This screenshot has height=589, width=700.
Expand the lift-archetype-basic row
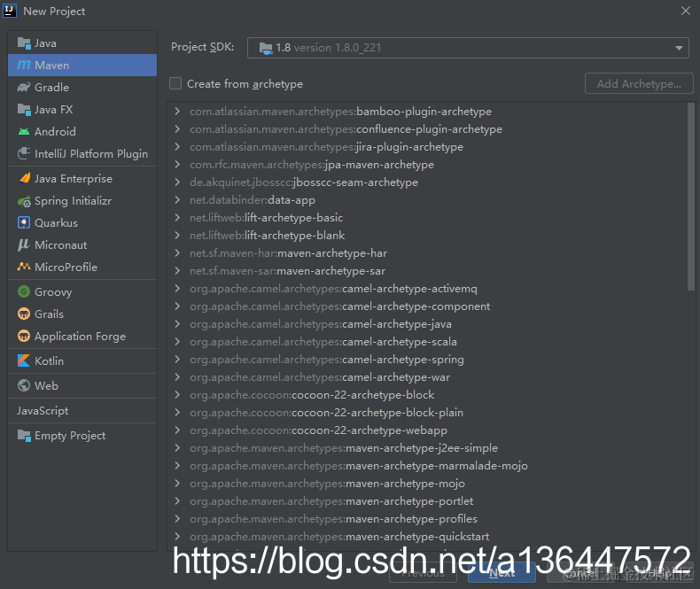pyautogui.click(x=177, y=217)
